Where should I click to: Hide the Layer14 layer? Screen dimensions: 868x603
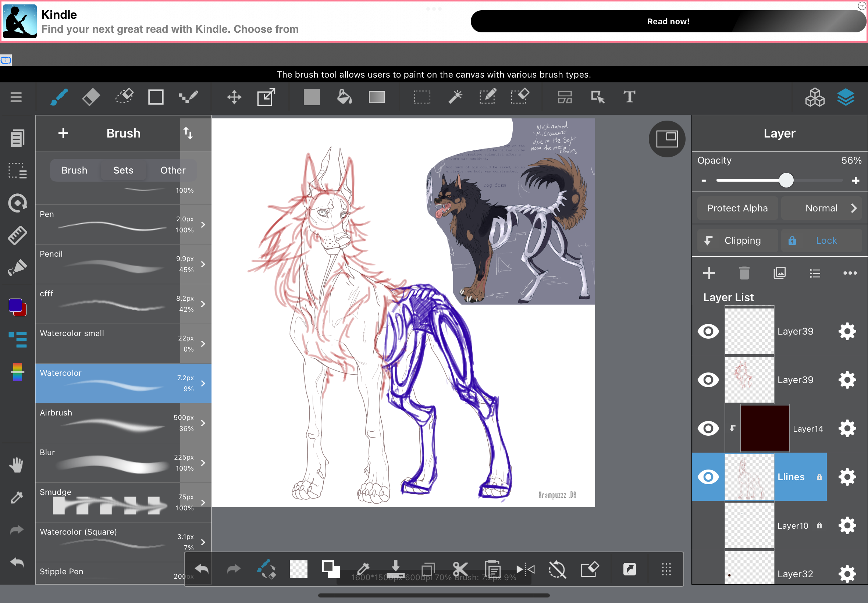pos(708,428)
